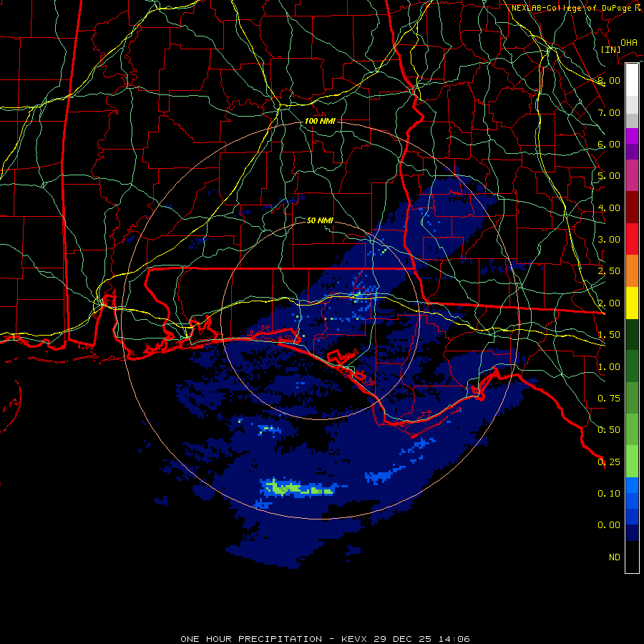
Task: Select the 2.00 legend value
Action: pyautogui.click(x=609, y=303)
